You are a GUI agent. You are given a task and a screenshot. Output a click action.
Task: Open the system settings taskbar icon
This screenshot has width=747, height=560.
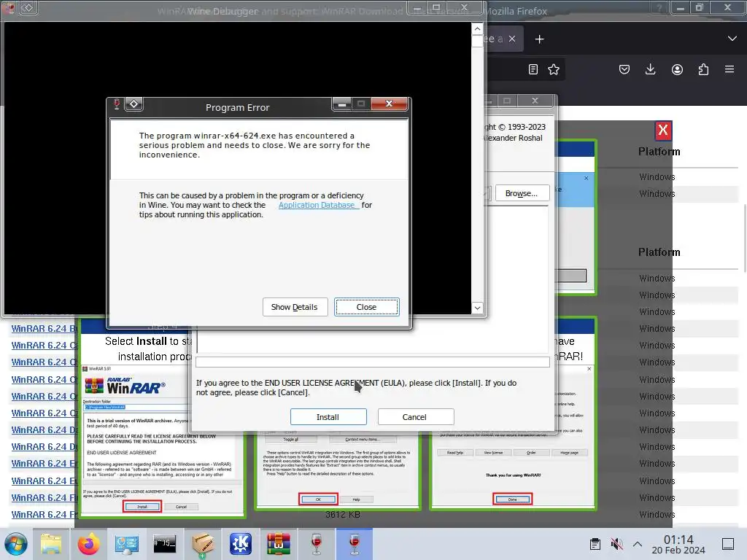tap(126, 544)
